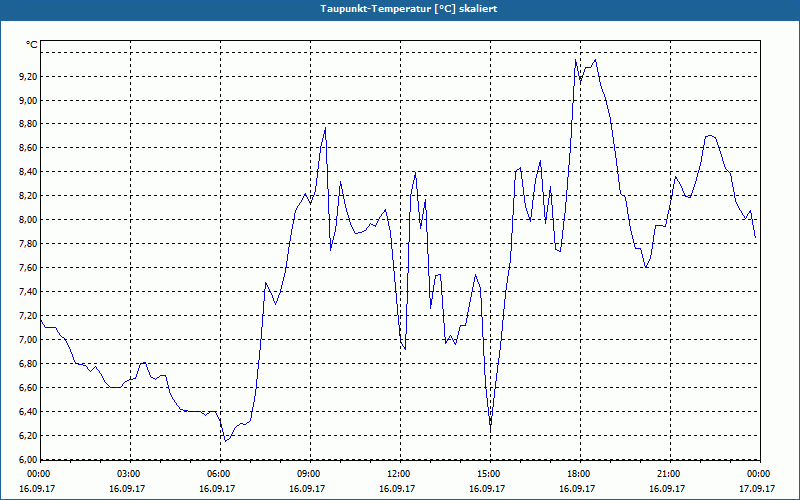Click the '7,00' y-axis label

point(28,340)
